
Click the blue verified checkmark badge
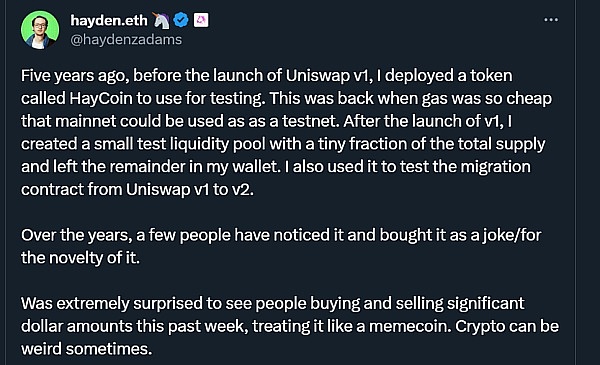click(181, 20)
